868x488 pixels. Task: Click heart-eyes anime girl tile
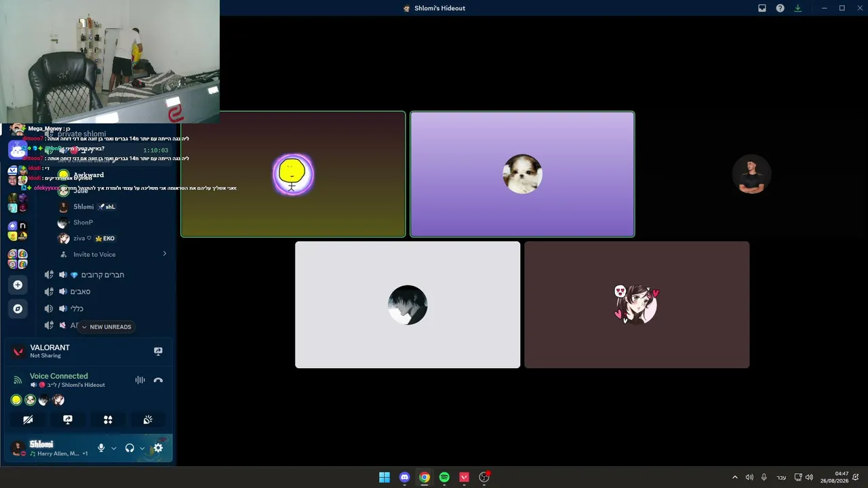[637, 305]
